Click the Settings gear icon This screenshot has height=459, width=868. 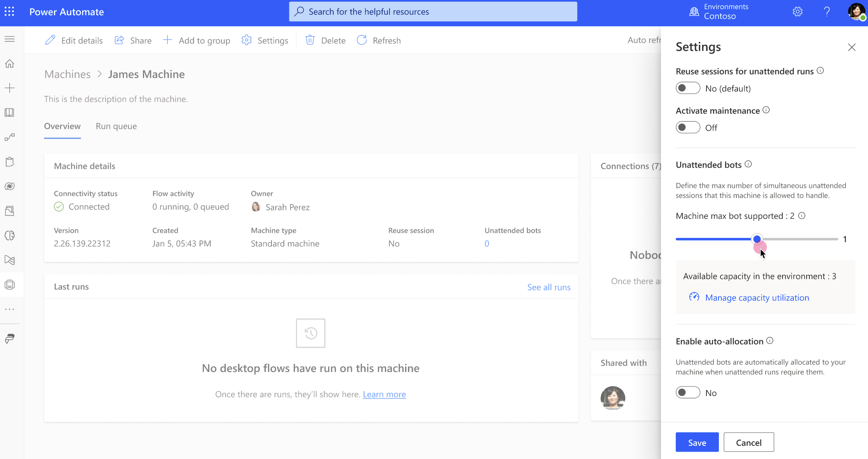pos(798,12)
